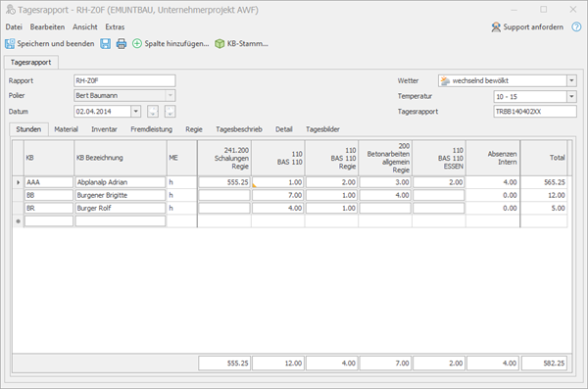Click BAS 110 cell 4.00 for Burger Rolf

point(278,208)
